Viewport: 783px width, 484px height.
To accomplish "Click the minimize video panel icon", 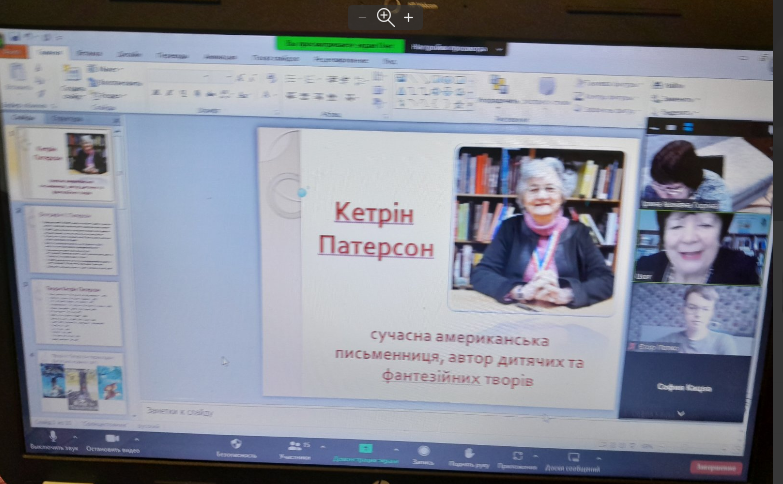I will click(x=655, y=128).
